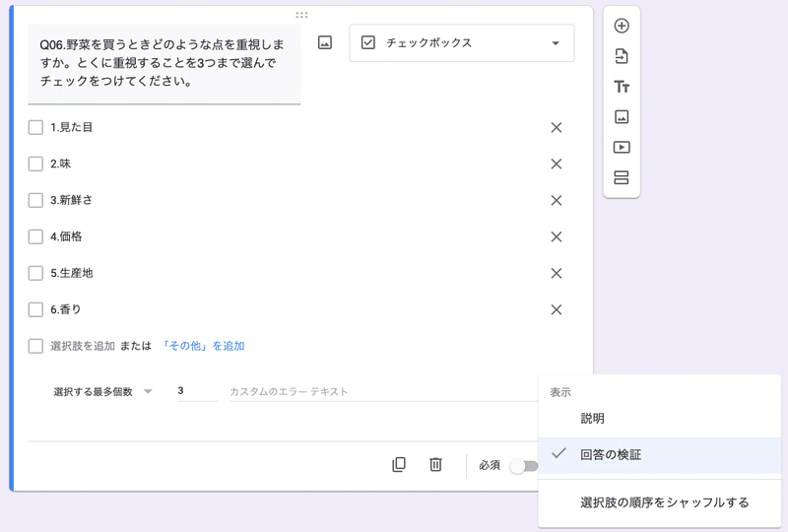Check the box for 1.見た目
Screen dimensions: 788x532
[x=35, y=127]
